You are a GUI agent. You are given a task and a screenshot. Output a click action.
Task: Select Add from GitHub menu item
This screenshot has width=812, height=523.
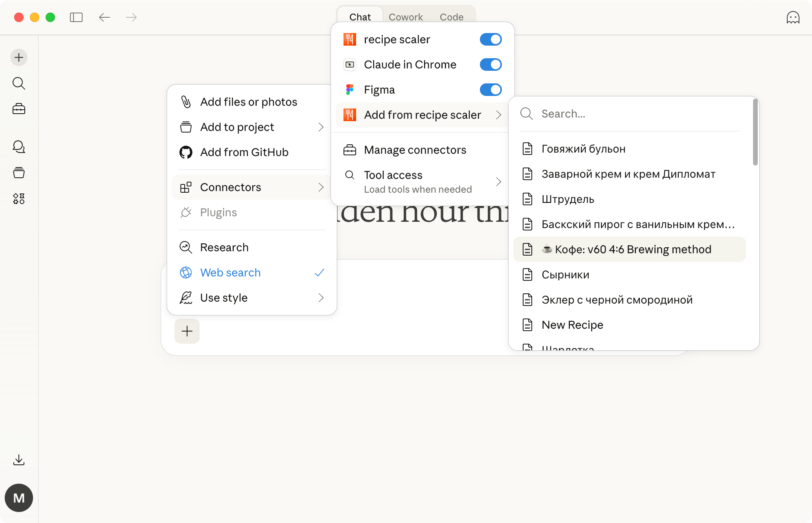[x=244, y=152]
